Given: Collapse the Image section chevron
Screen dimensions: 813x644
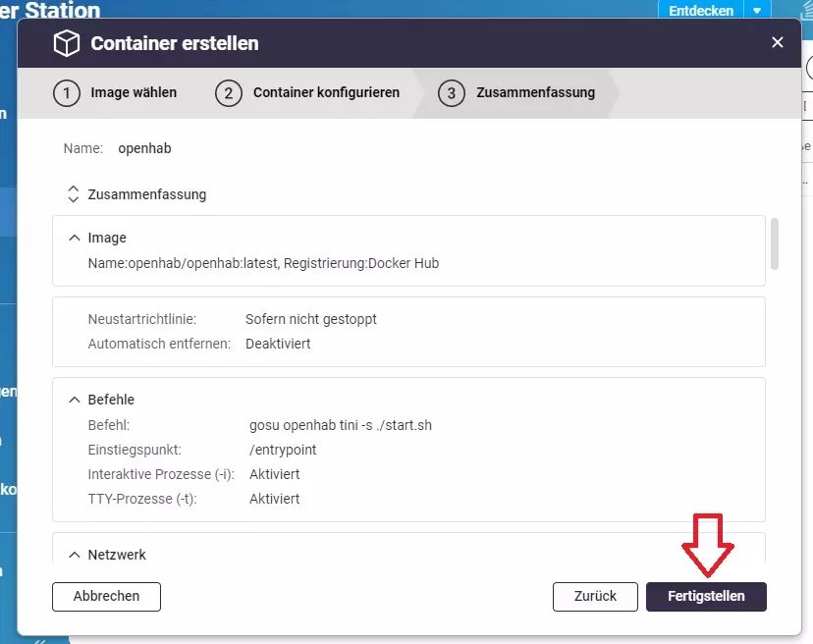Looking at the screenshot, I should tap(74, 238).
